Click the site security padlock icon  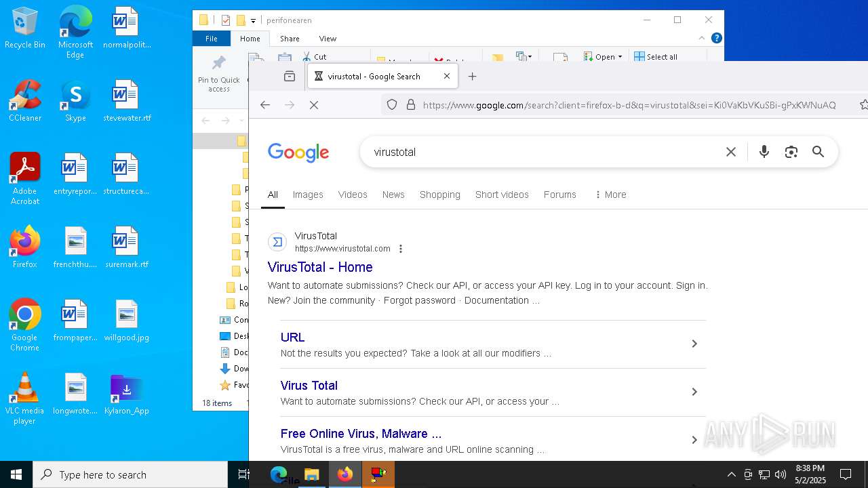click(x=410, y=105)
